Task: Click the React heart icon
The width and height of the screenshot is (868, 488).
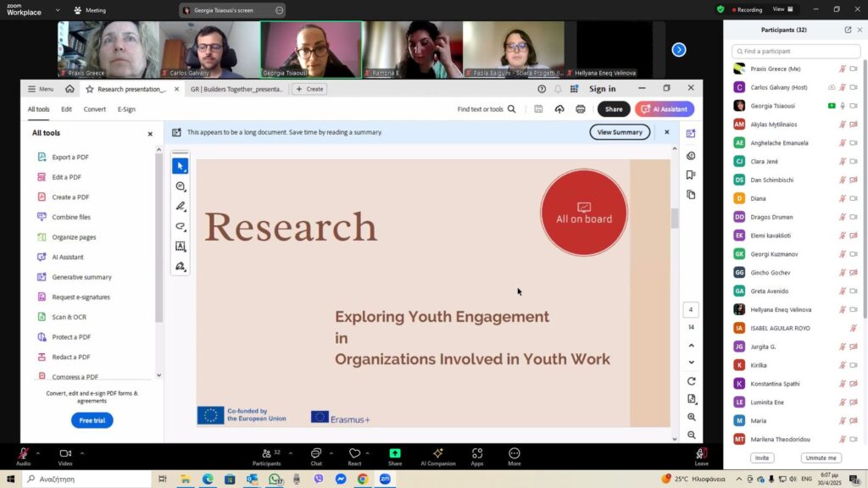Action: tap(354, 454)
